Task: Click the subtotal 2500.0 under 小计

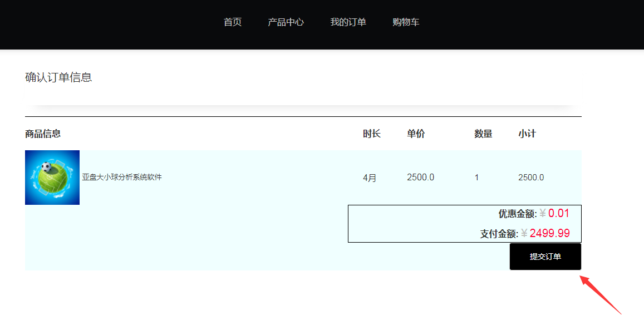Action: [531, 178]
